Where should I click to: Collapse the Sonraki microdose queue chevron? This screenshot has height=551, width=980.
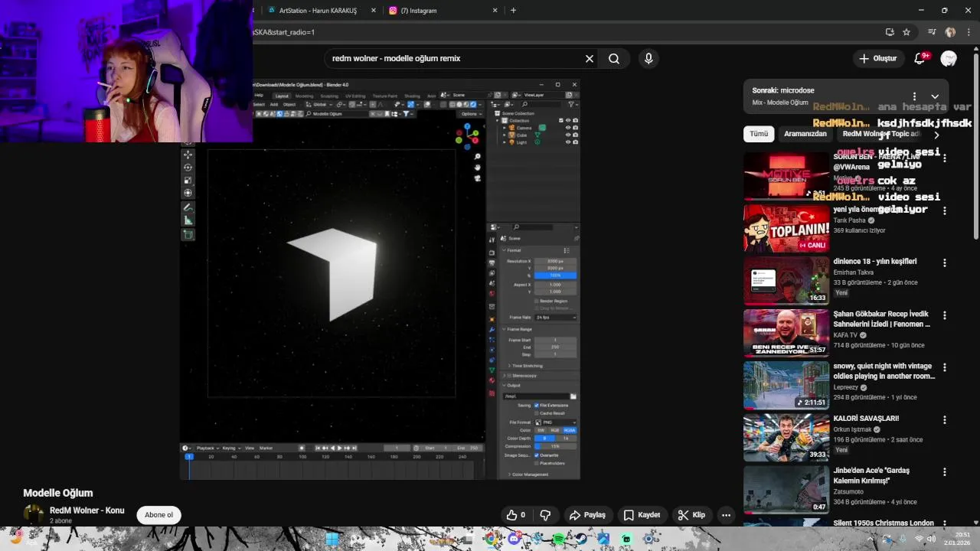[x=935, y=96]
